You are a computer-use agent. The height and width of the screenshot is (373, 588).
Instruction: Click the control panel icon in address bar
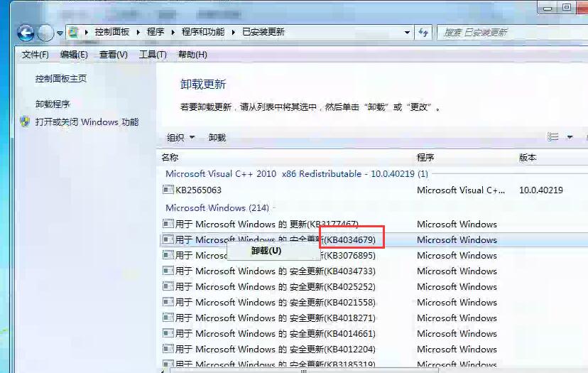click(x=74, y=32)
